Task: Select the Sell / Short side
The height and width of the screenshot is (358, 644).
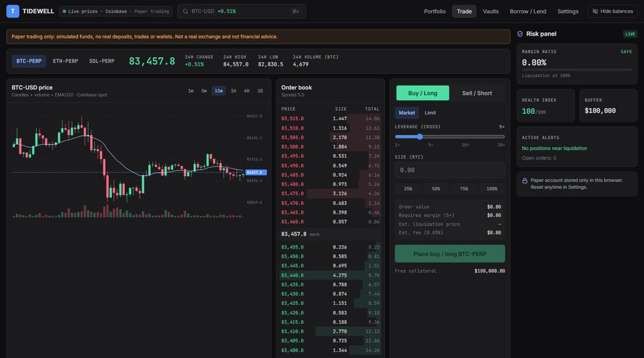Action: (477, 93)
